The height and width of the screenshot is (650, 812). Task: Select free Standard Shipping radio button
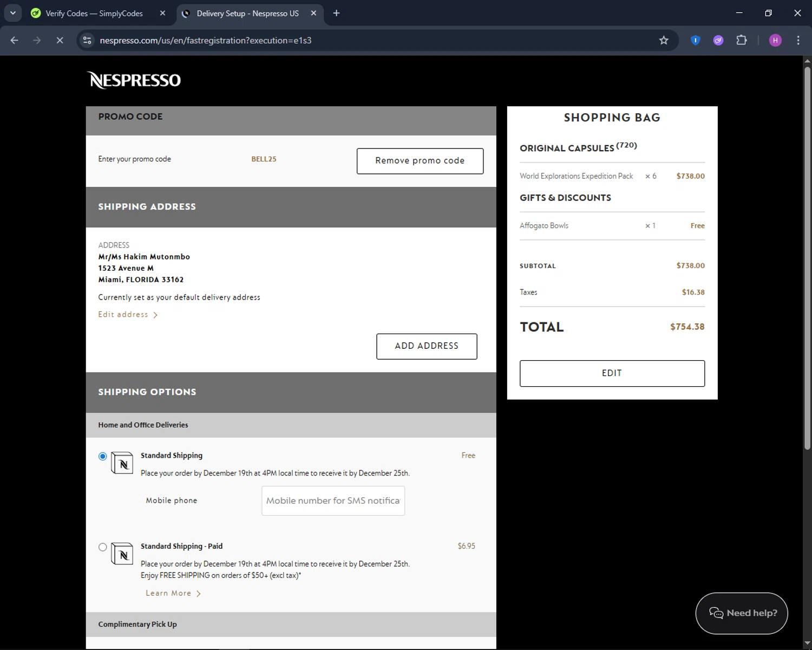click(x=102, y=456)
